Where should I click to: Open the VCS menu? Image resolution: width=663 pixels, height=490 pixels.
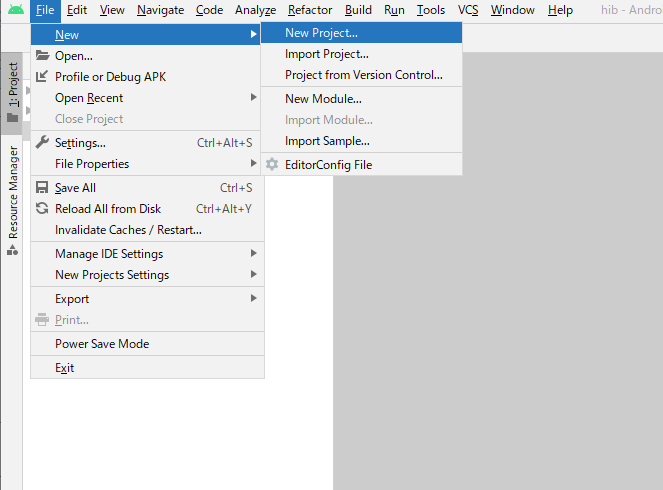click(468, 10)
